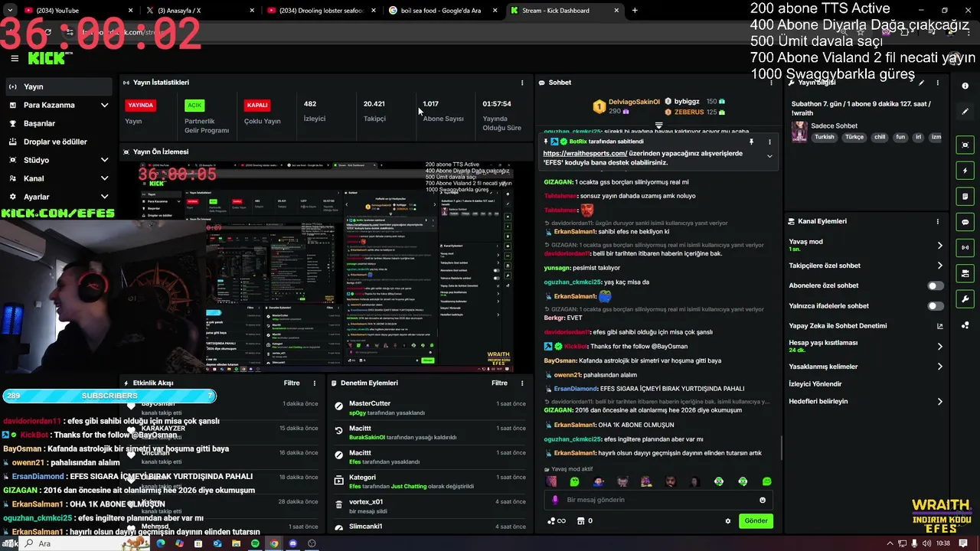Click edit pencil in right toolbar
The width and height of the screenshot is (980, 551).
(965, 111)
